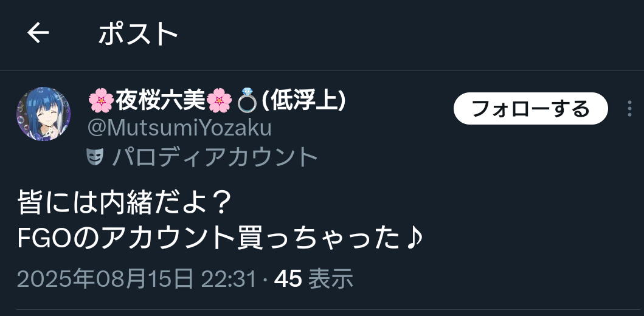Click the music note ending the post
The width and height of the screenshot is (644, 316).
pos(413,238)
